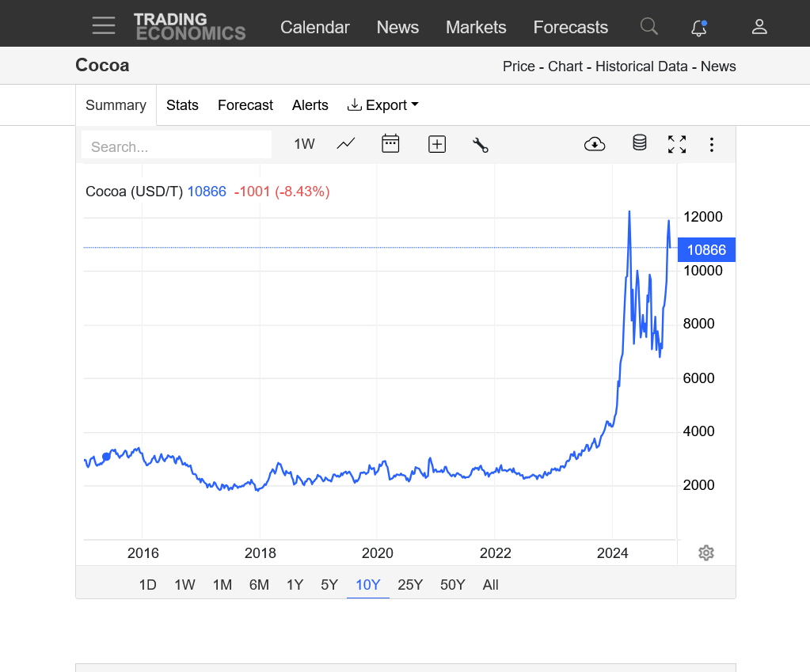Open Calendar in the top navigation

click(x=314, y=27)
